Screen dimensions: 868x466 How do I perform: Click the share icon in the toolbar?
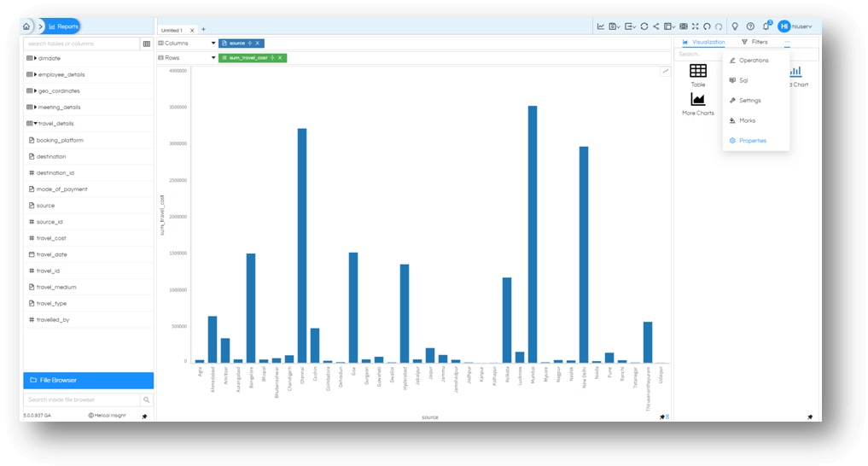click(x=656, y=26)
